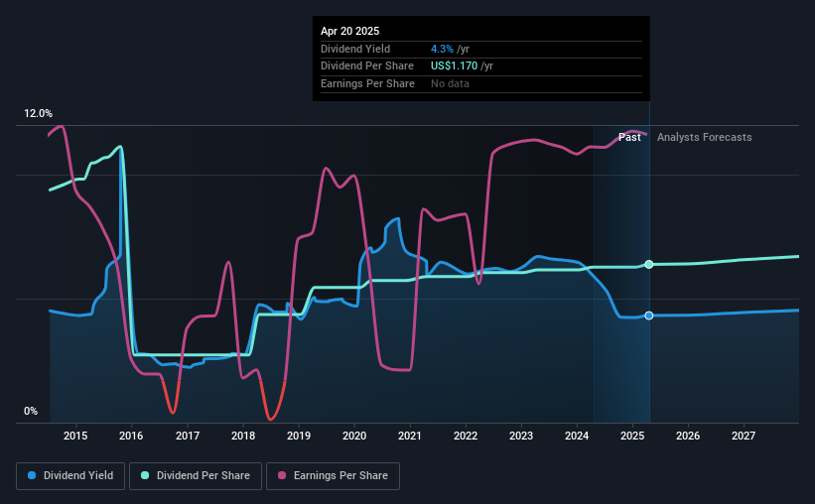Click the pink Earnings Per Share legend dot
Image resolution: width=815 pixels, height=504 pixels.
tap(282, 475)
